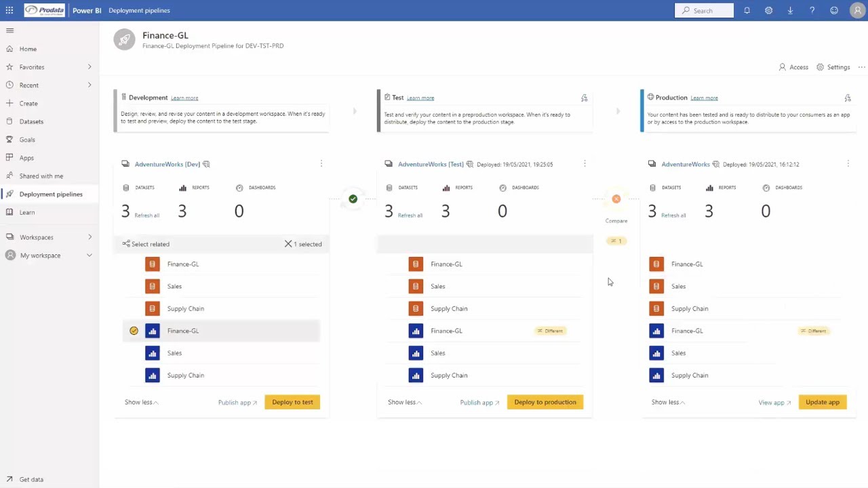Open more options for Production AdventureWorks
The image size is (868, 488).
[848, 164]
